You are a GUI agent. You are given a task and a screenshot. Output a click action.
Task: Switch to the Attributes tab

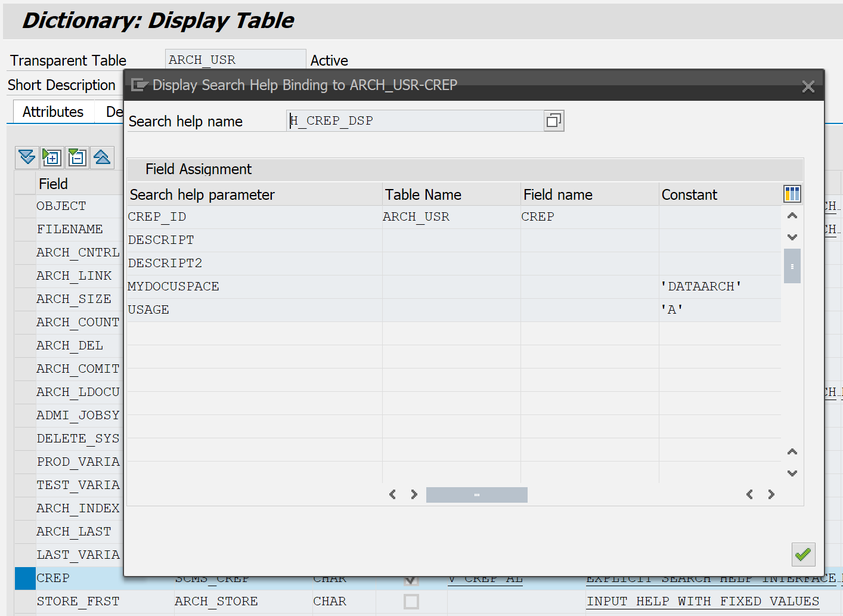[53, 112]
